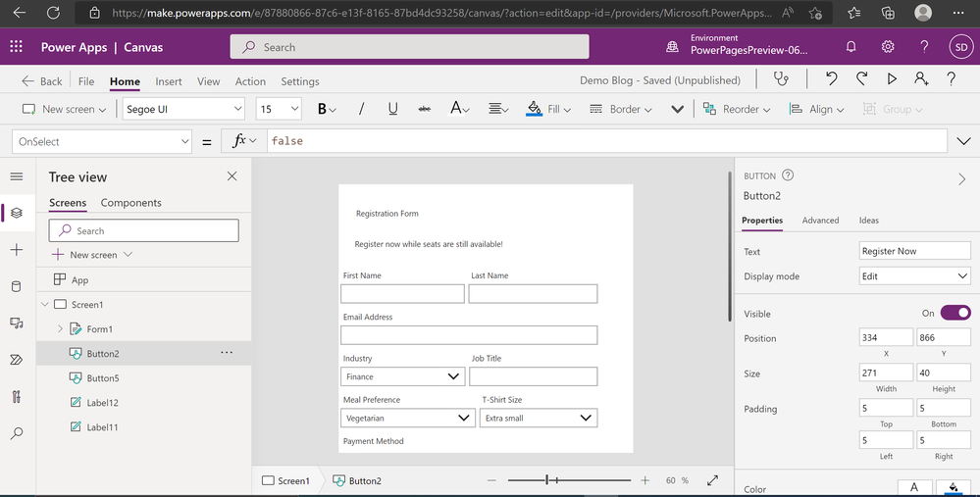Open the Bold weight dropdown
Image resolution: width=980 pixels, height=497 pixels.
click(x=327, y=109)
